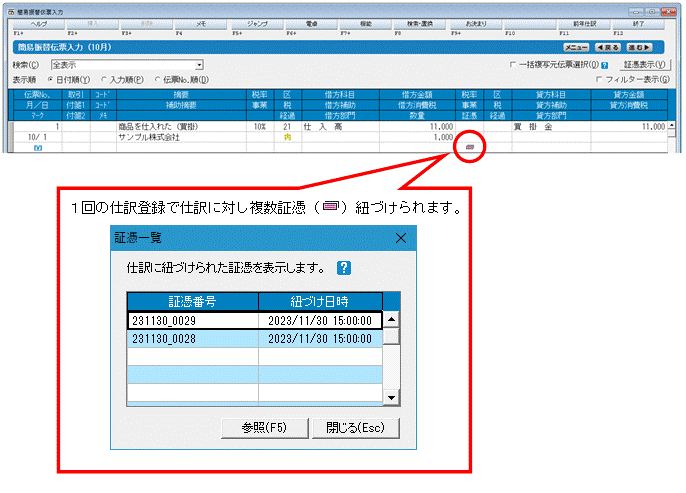Image resolution: width=686 pixels, height=493 pixels.
Task: Click the voucher list scroll up arrow
Action: tap(392, 319)
